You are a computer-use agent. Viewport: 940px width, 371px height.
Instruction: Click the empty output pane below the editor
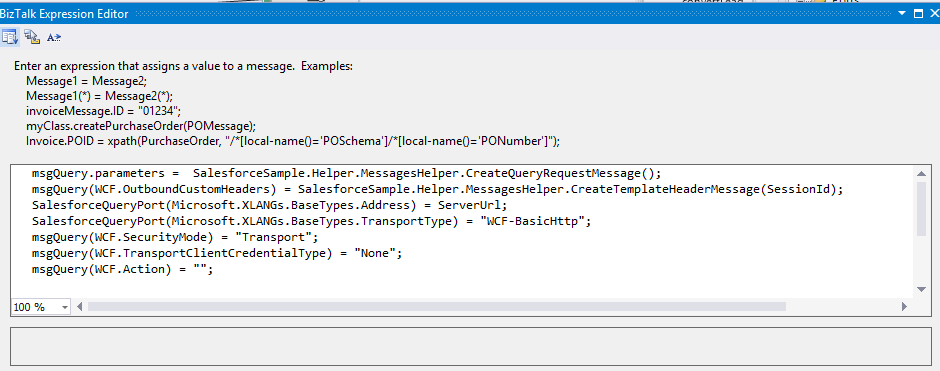pos(471,346)
